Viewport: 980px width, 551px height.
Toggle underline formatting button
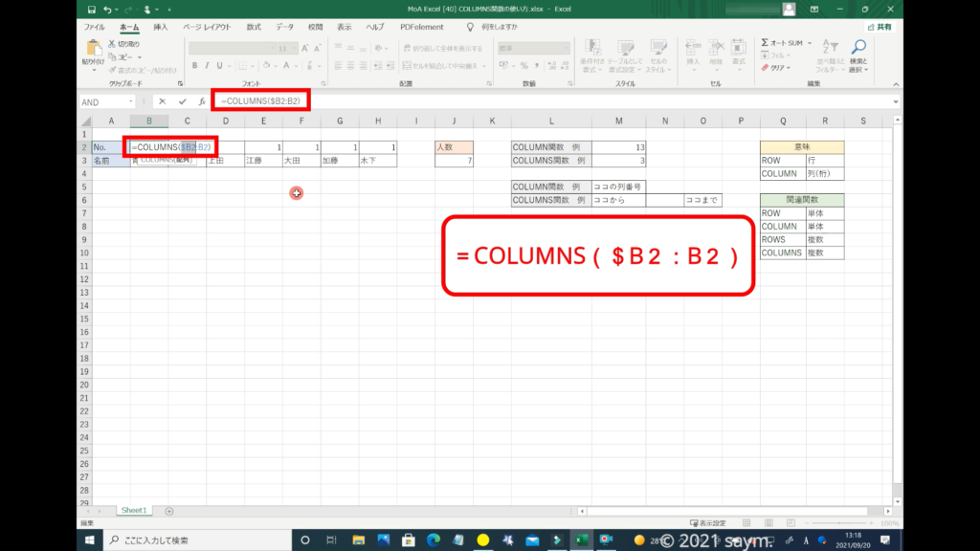(220, 66)
